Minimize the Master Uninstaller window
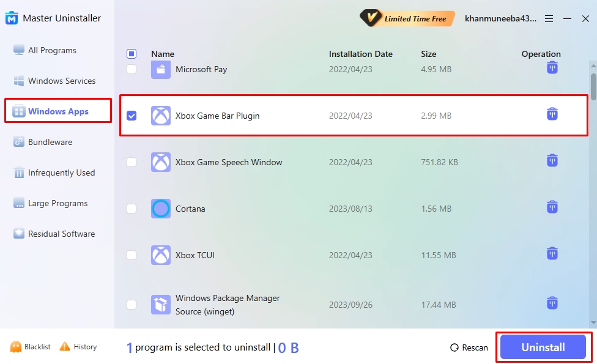 point(567,18)
